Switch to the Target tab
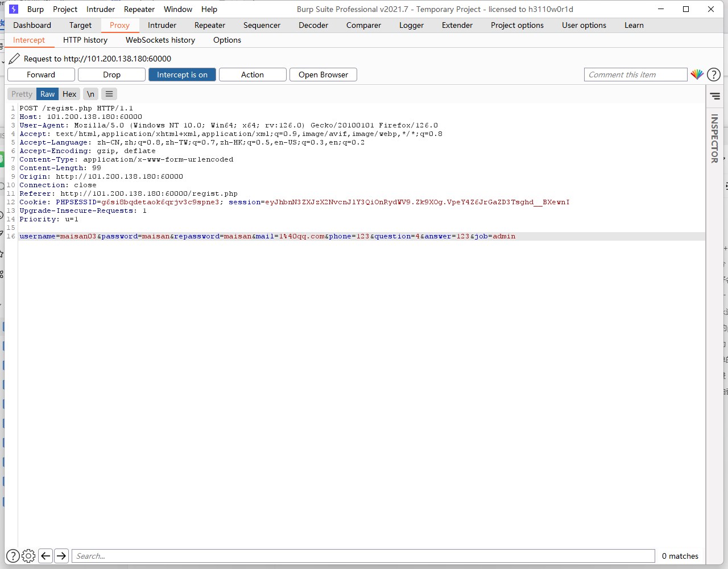 pos(80,25)
